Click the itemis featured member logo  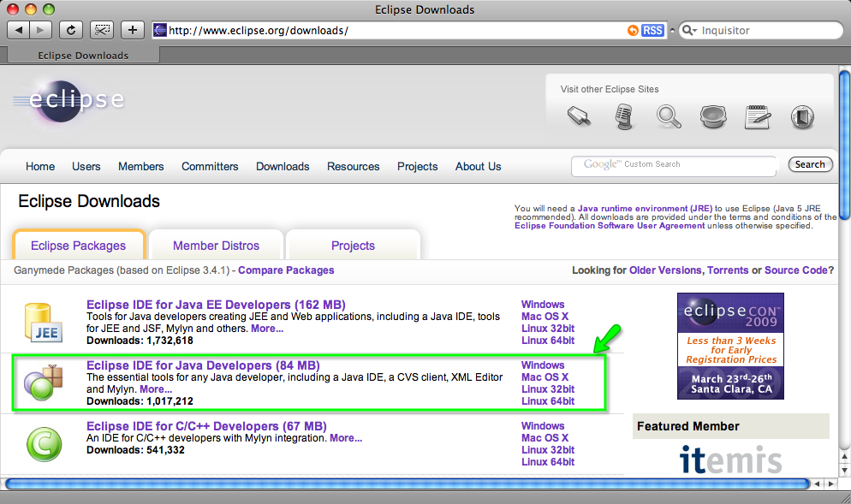coord(730,460)
